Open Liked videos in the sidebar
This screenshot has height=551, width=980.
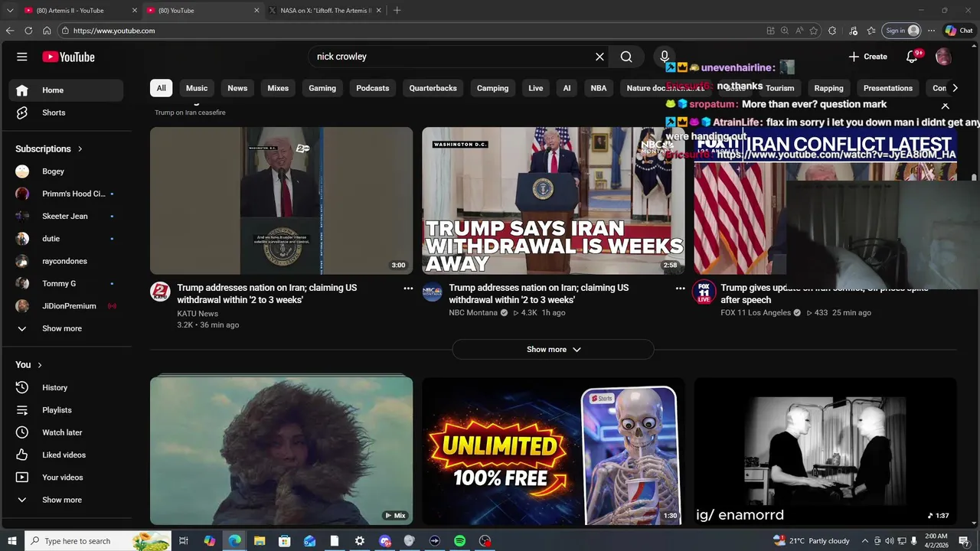(66, 455)
